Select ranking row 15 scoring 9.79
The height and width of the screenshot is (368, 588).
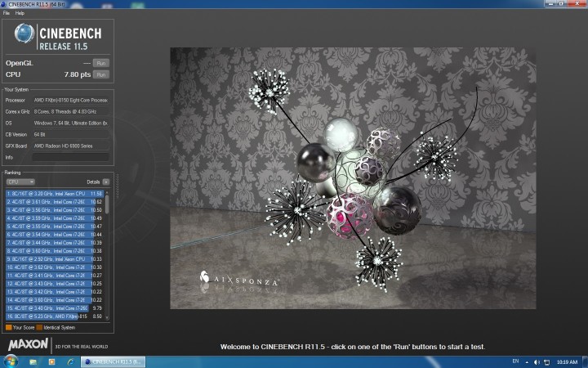55,308
